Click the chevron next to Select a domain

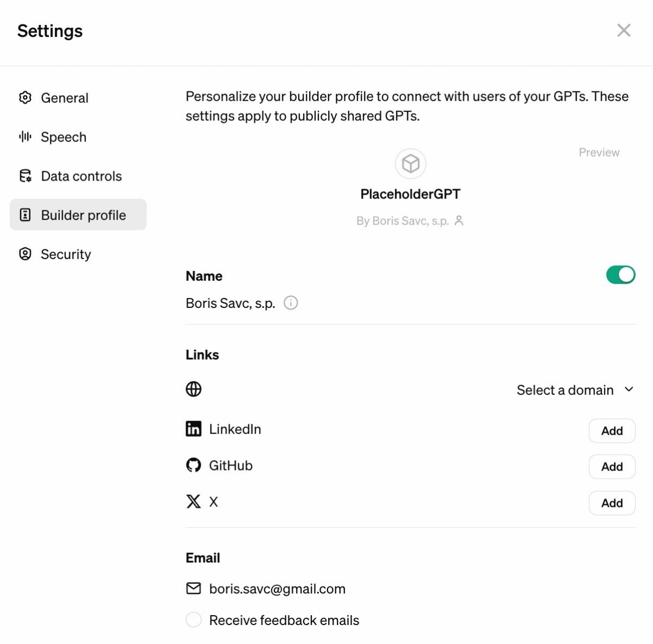629,389
